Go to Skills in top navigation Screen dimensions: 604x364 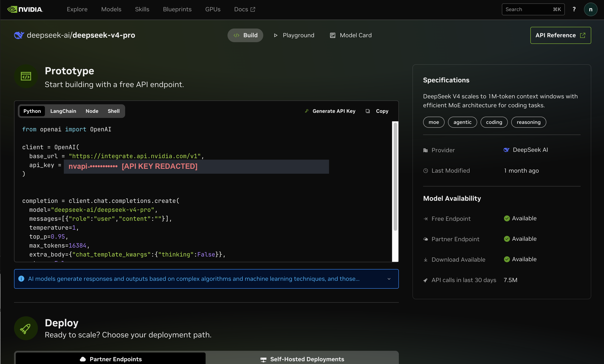(x=142, y=9)
